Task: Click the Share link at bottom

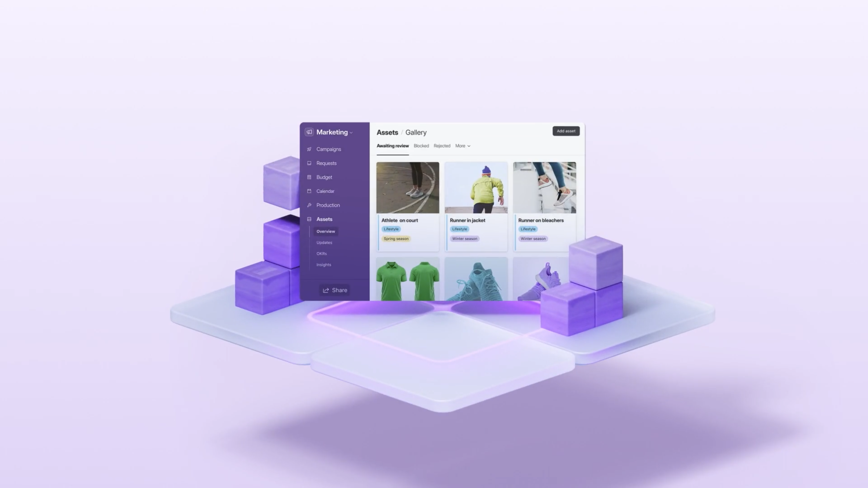Action: point(335,290)
